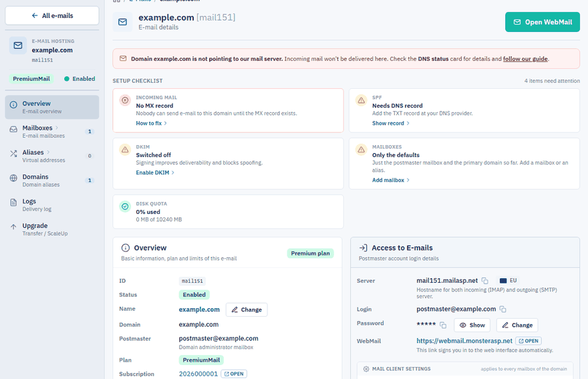Open Mailboxes in sidebar
This screenshot has height=379, width=588.
(51, 131)
